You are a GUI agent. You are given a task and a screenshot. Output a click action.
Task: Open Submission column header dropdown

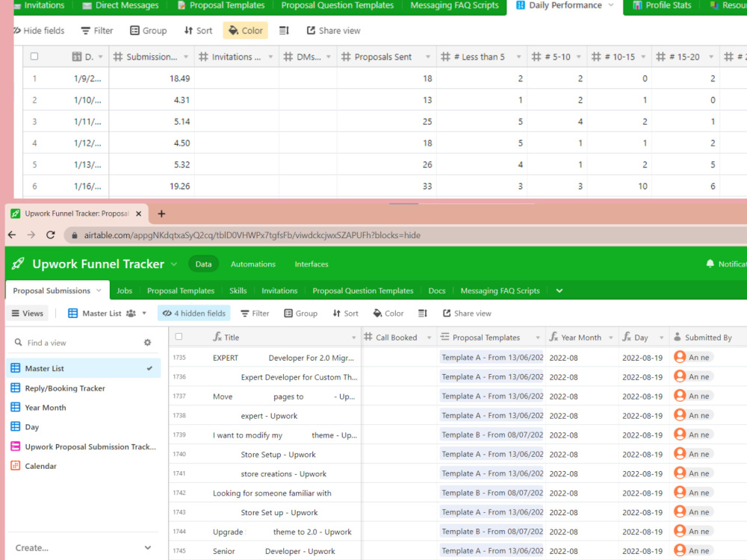[x=186, y=57]
